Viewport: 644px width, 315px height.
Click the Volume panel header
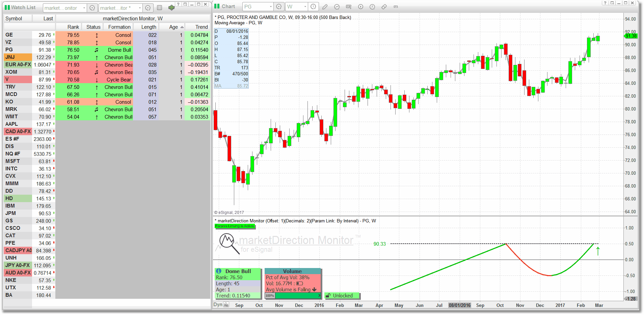[x=292, y=271]
